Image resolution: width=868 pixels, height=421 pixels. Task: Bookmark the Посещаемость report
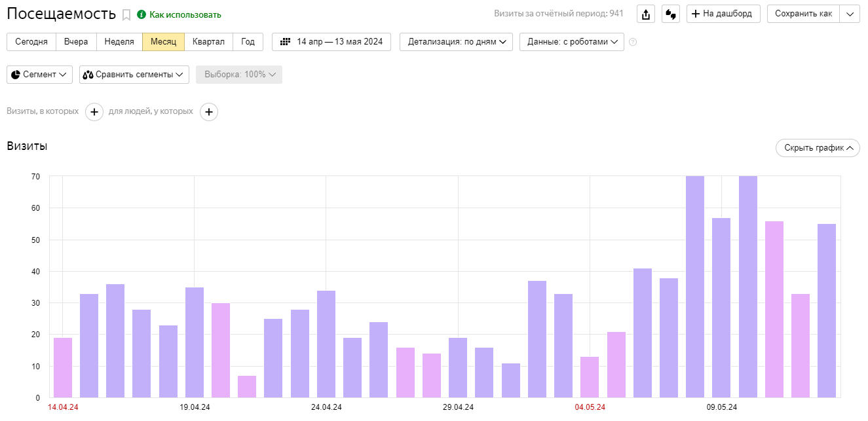[x=126, y=15]
